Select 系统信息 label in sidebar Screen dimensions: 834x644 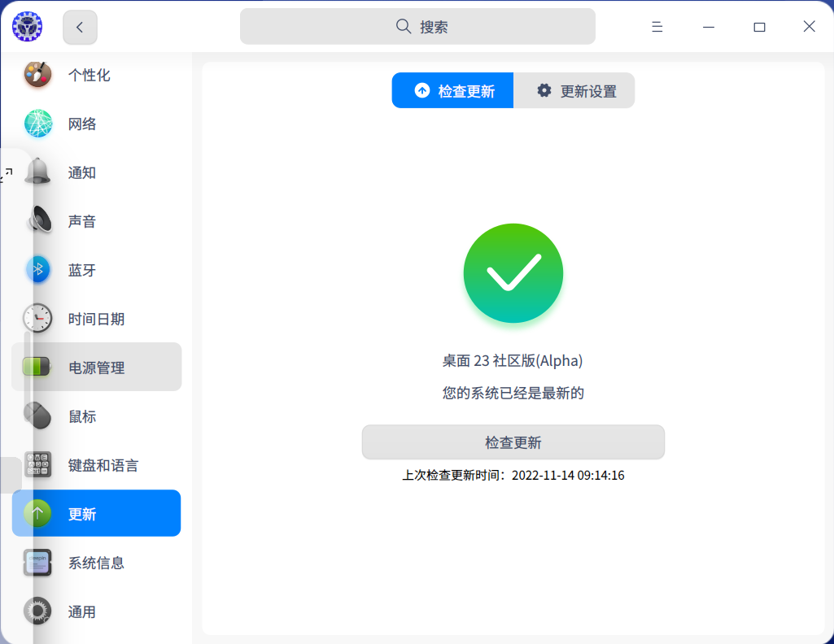tap(96, 563)
